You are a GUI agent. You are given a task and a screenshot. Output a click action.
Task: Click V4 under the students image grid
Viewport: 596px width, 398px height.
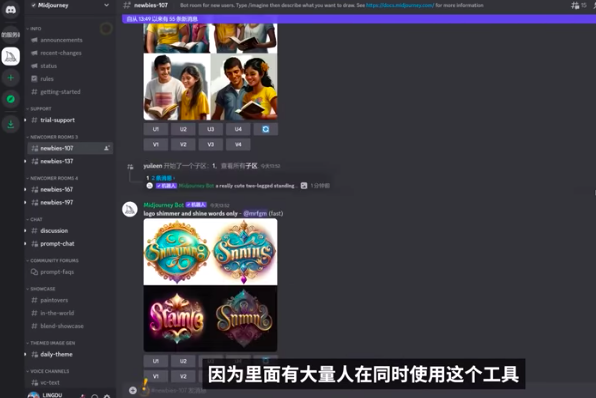pos(238,144)
